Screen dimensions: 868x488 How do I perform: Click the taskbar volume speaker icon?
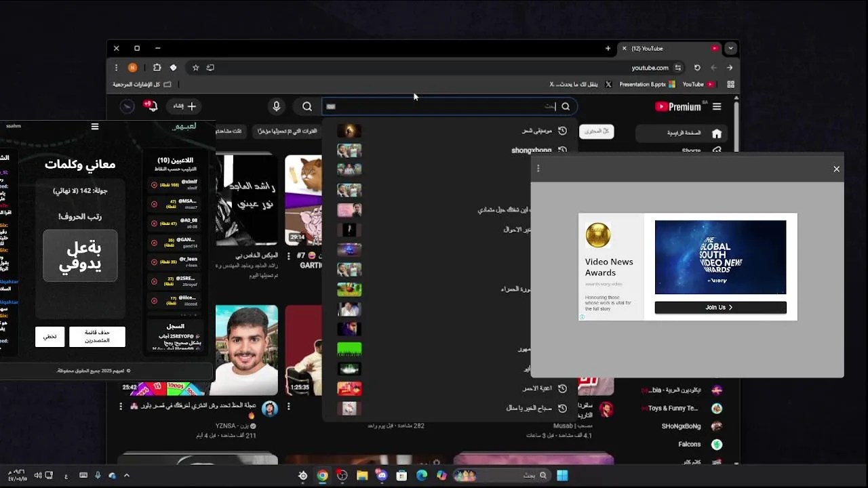[x=38, y=476]
